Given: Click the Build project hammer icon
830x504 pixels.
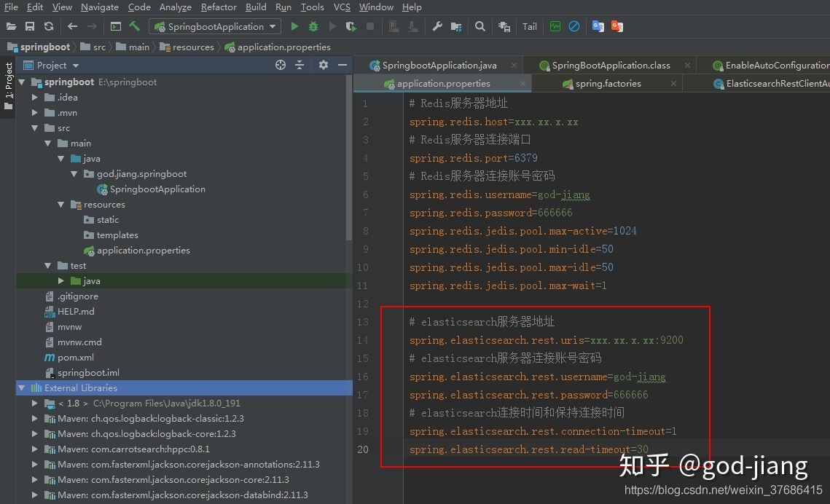Looking at the screenshot, I should (x=135, y=26).
